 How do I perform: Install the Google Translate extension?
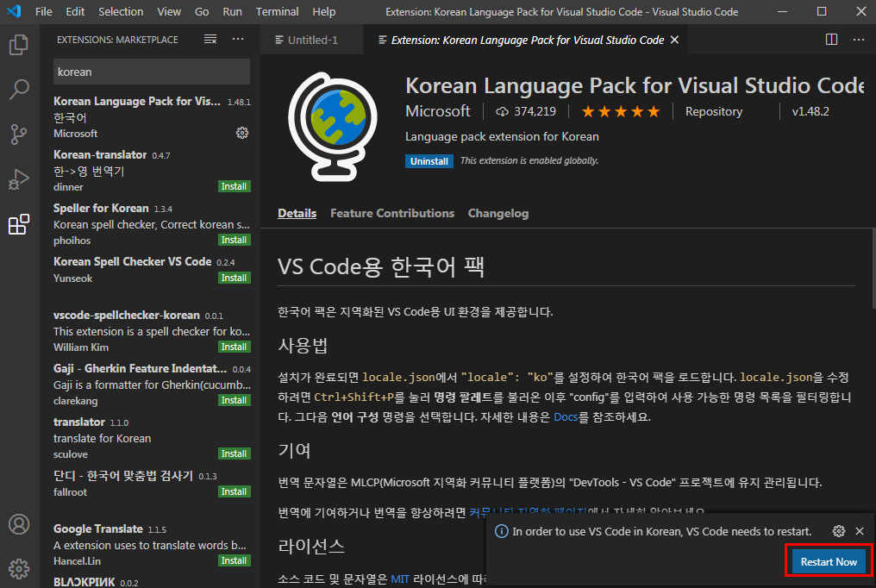pos(234,560)
